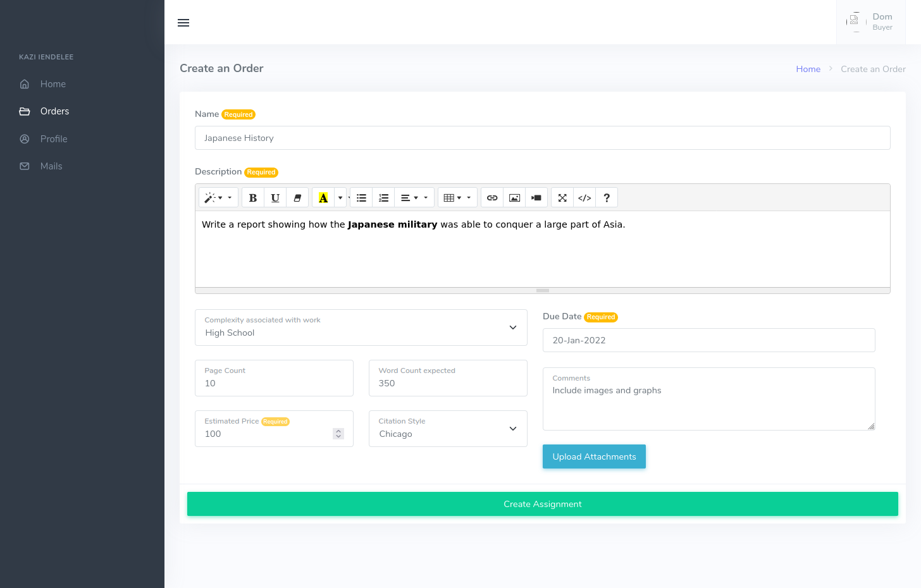Insert a link via chain icon
Image resolution: width=921 pixels, height=588 pixels.
(492, 198)
